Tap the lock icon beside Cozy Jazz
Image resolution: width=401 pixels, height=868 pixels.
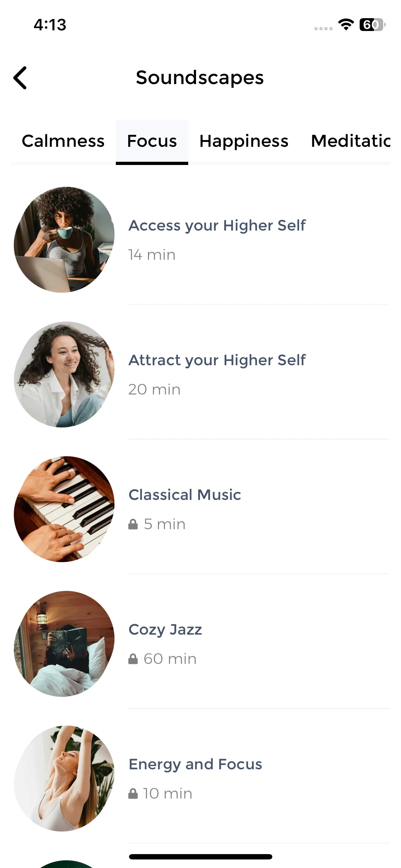[133, 659]
